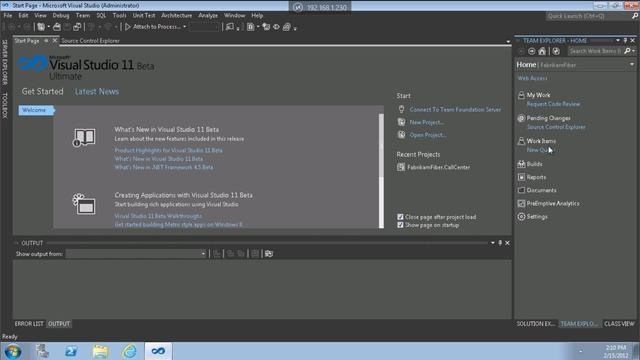The height and width of the screenshot is (360, 640).
Task: Click the FabrikamFiber.CallCenter project icon
Action: coord(401,167)
